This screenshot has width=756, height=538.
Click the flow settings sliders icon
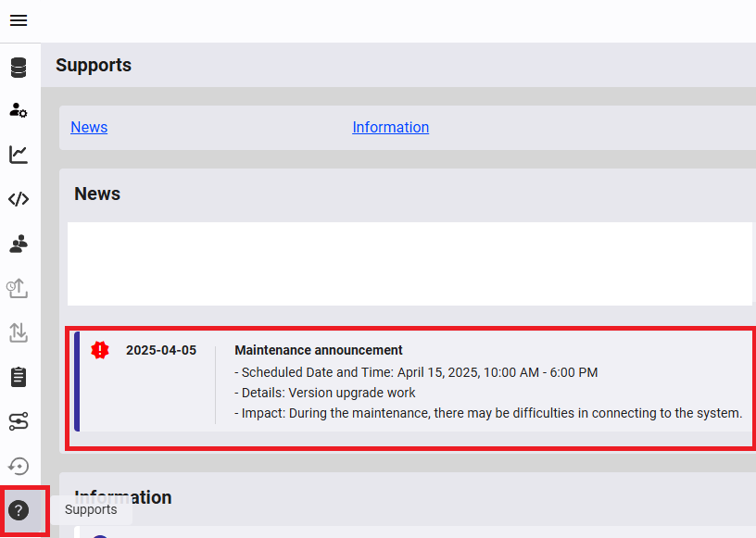point(19,421)
